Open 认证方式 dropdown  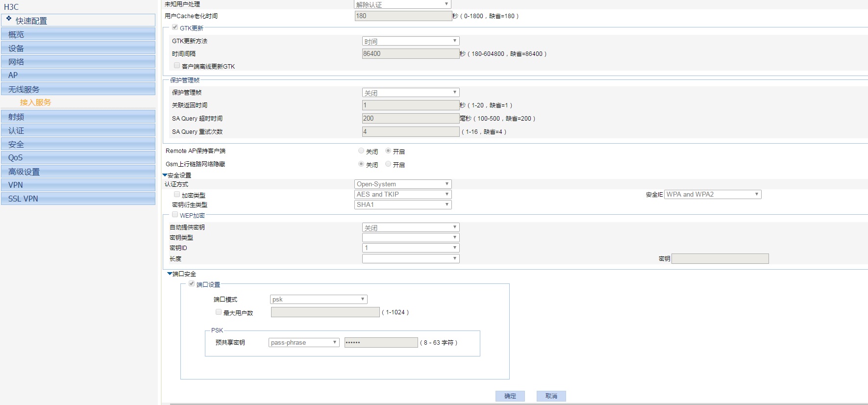[x=403, y=184]
